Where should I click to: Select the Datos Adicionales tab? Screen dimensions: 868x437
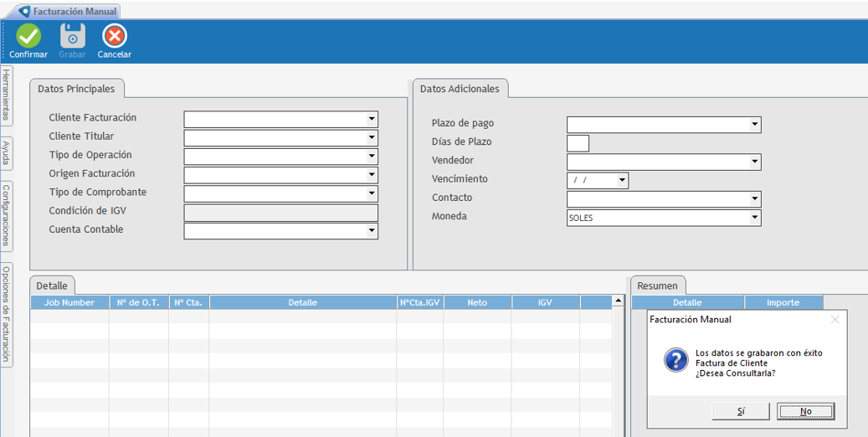(460, 89)
